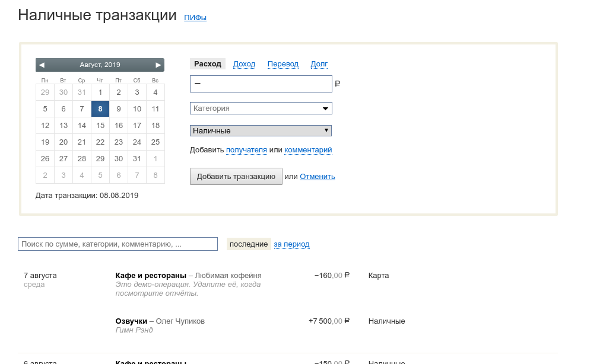This screenshot has width=603, height=364.
Task: Go to next month in calendar
Action: click(x=158, y=65)
